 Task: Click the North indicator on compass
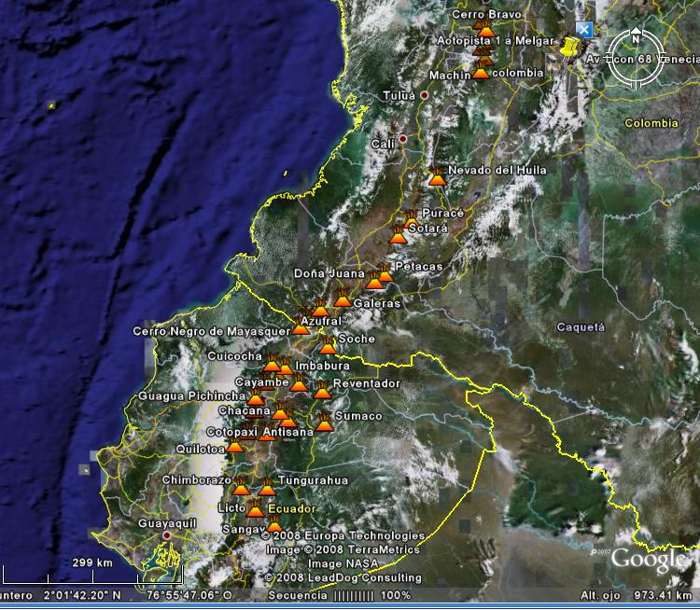coord(635,38)
